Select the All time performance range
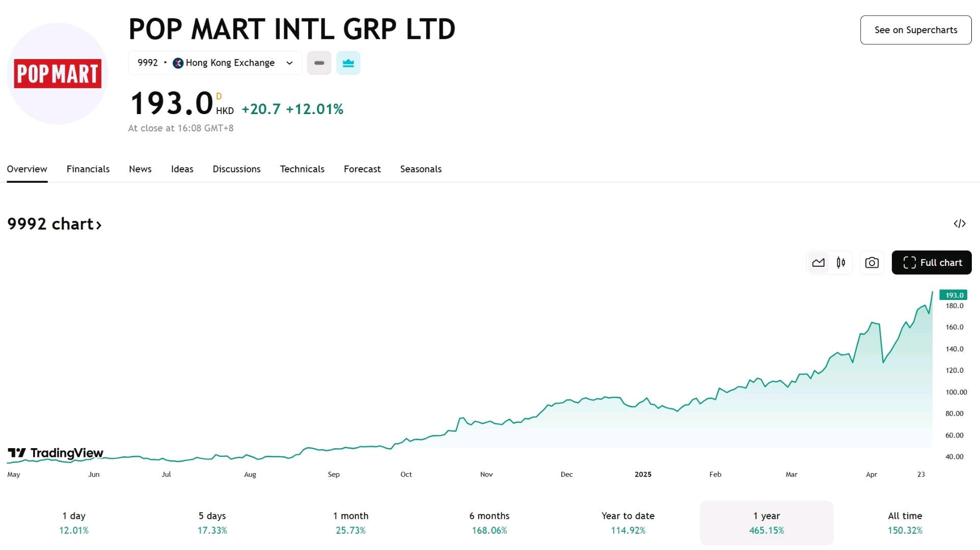 [x=905, y=523]
